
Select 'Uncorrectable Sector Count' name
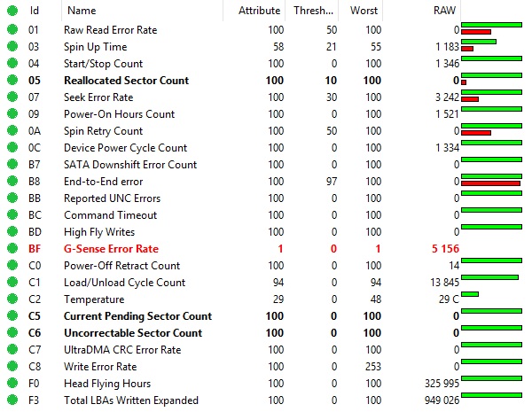(x=133, y=333)
